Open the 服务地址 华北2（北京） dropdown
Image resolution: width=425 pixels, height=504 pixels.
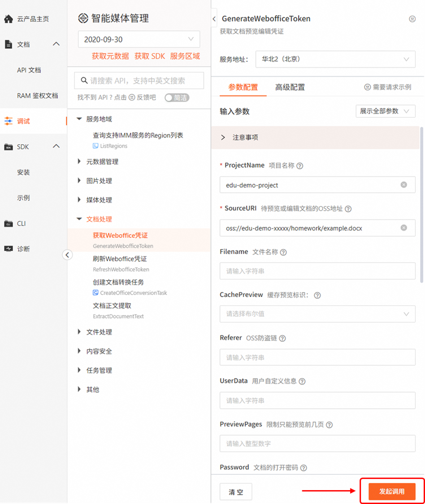[x=335, y=59]
